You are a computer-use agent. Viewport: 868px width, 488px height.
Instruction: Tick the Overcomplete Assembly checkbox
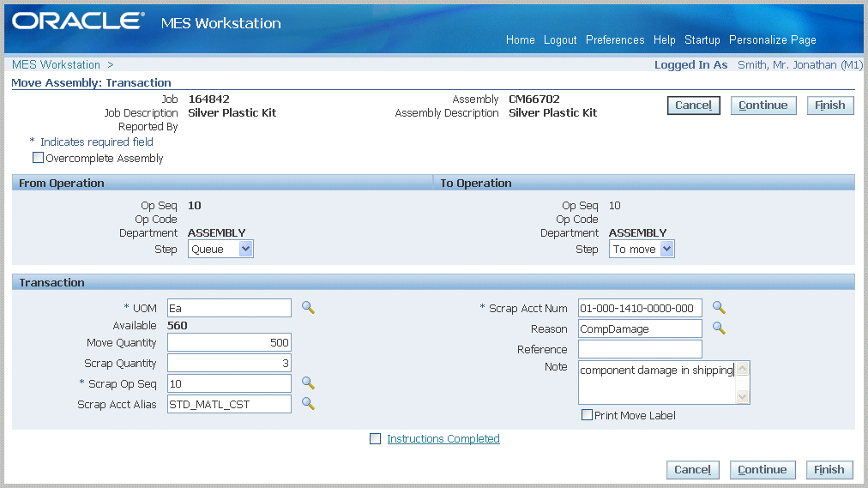39,158
